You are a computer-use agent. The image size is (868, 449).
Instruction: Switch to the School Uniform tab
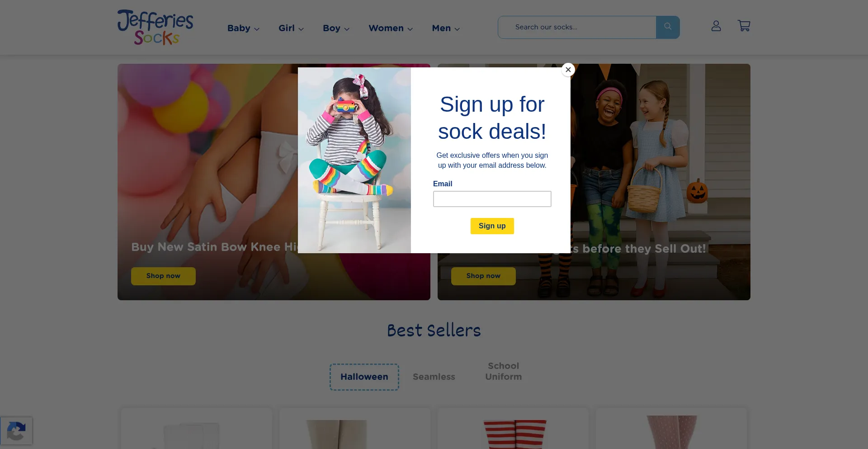(x=504, y=371)
